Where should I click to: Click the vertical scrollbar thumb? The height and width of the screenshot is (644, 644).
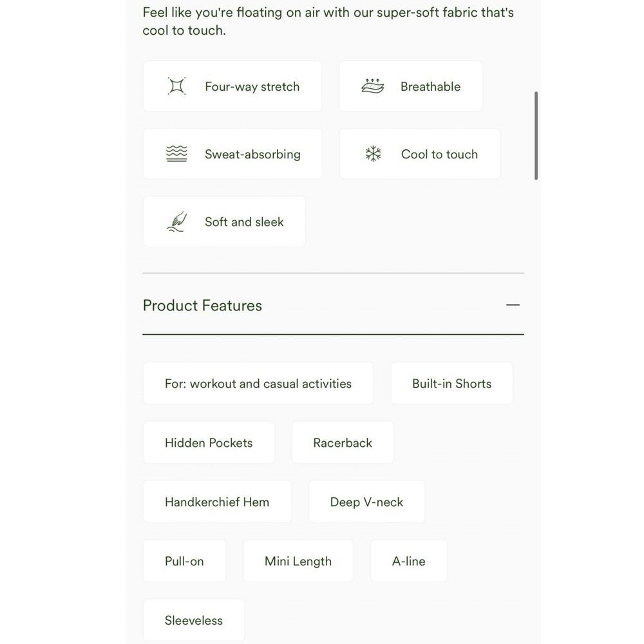click(x=536, y=135)
